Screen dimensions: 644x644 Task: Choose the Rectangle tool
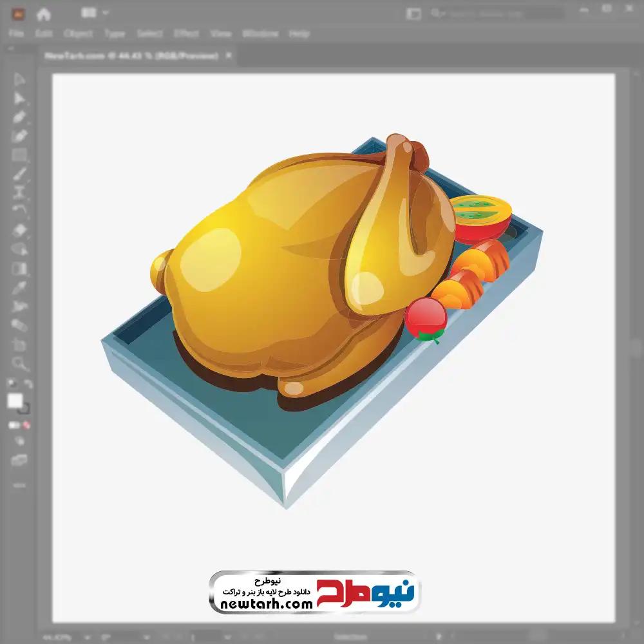point(19,155)
